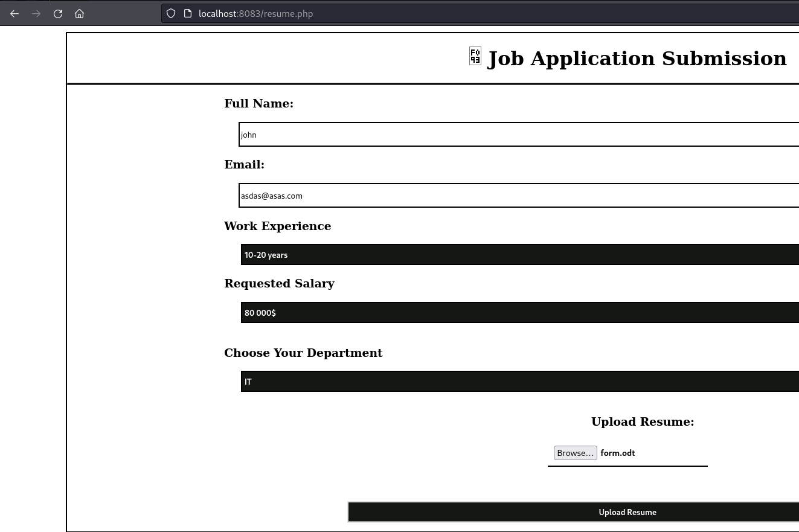Submit the form with Upload Resume button
This screenshot has width=799, height=532.
point(574,512)
